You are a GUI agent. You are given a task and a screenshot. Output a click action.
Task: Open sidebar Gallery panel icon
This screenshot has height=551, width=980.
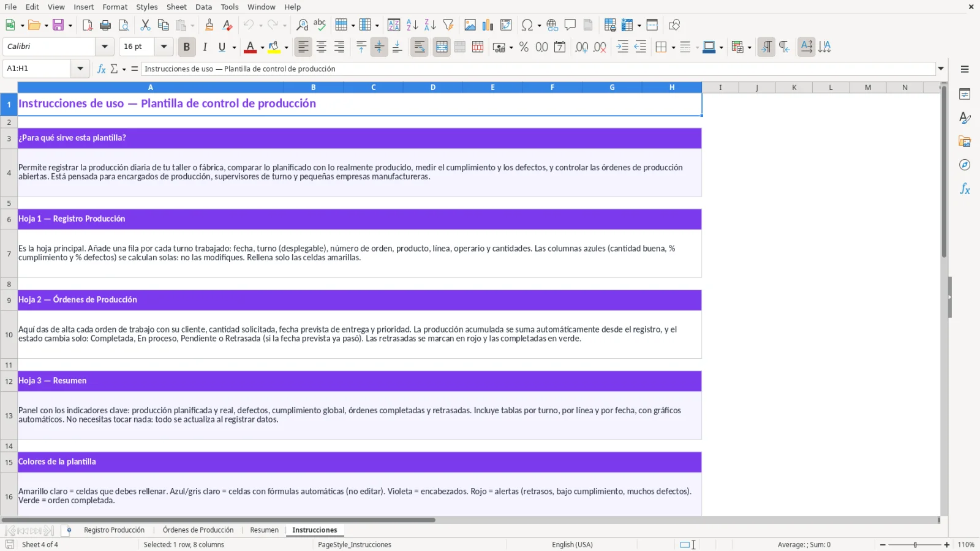[x=965, y=141]
